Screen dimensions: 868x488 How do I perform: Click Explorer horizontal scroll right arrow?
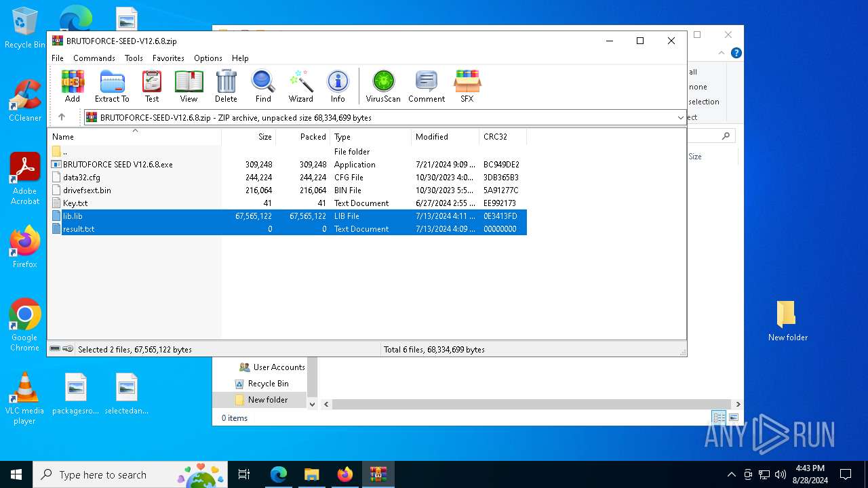(738, 405)
